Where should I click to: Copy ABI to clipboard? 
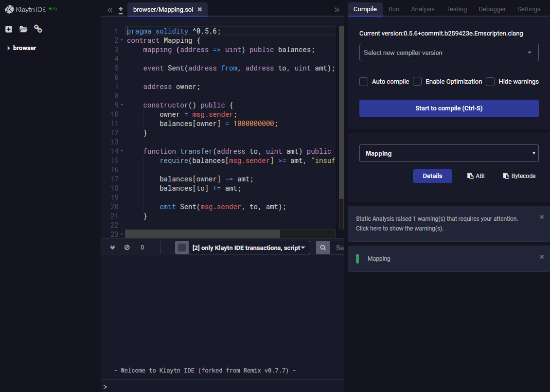476,176
